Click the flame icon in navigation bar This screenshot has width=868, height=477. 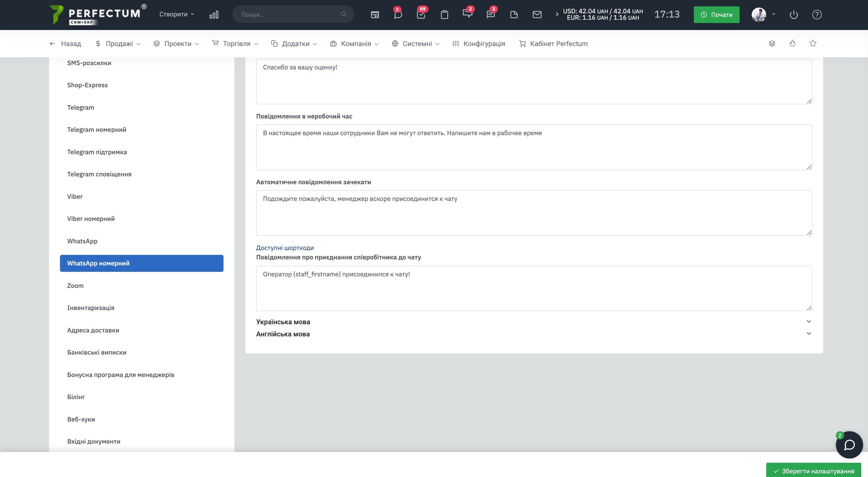[x=792, y=43]
